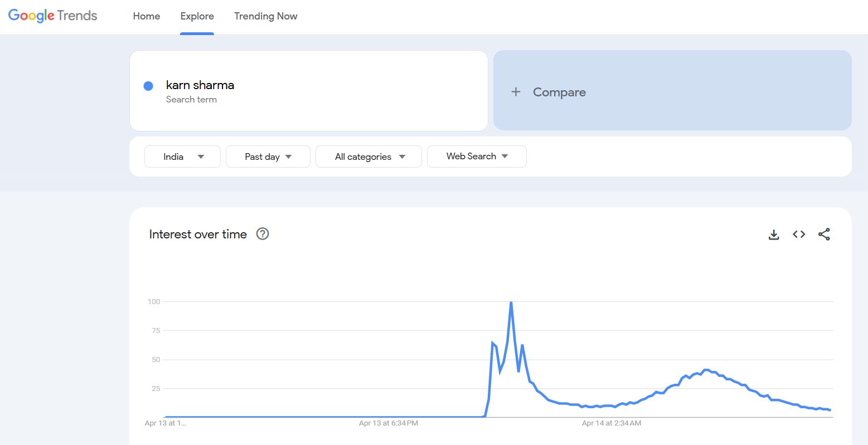Viewport: 868px width, 445px height.
Task: Open the Home tab
Action: tap(147, 16)
